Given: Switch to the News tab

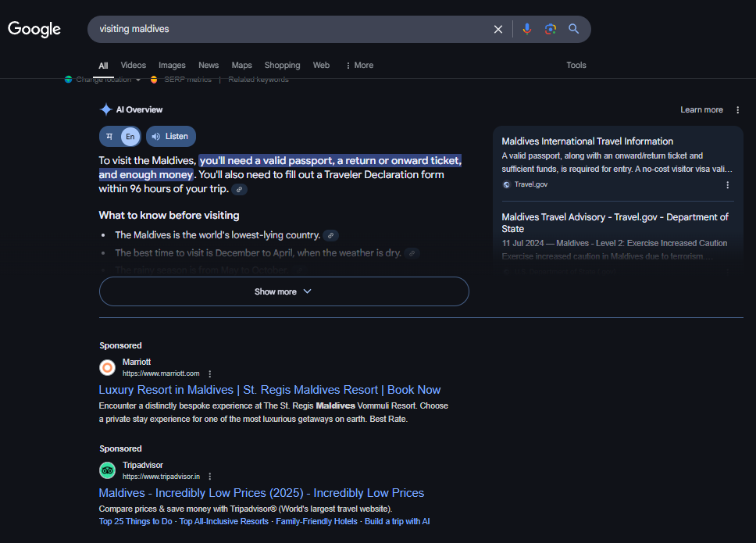Looking at the screenshot, I should 209,65.
